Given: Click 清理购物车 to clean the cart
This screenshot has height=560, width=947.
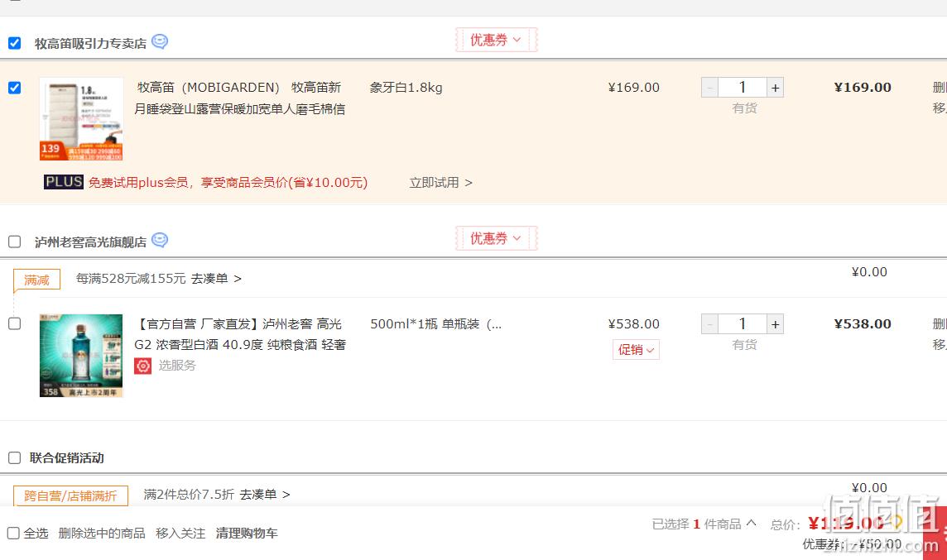Looking at the screenshot, I should 247,534.
